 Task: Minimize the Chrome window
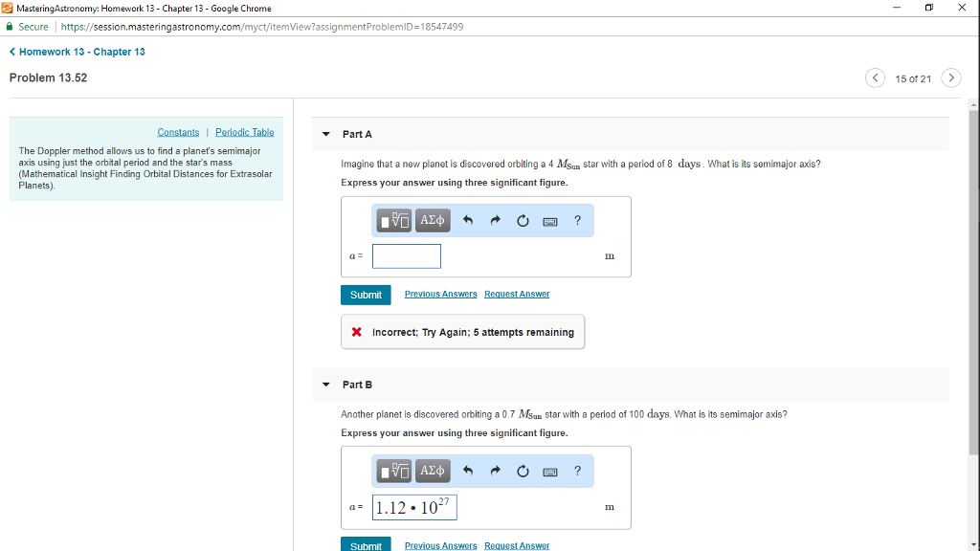coord(896,8)
